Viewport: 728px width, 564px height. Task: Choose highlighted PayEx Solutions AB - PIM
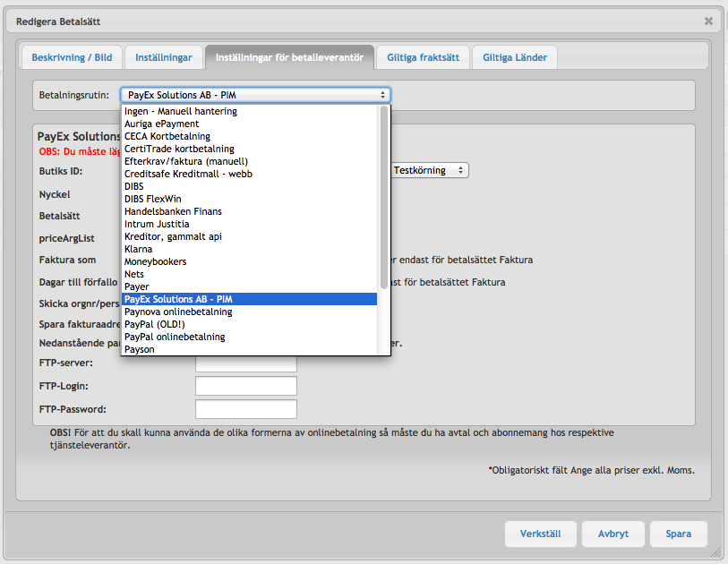(249, 299)
